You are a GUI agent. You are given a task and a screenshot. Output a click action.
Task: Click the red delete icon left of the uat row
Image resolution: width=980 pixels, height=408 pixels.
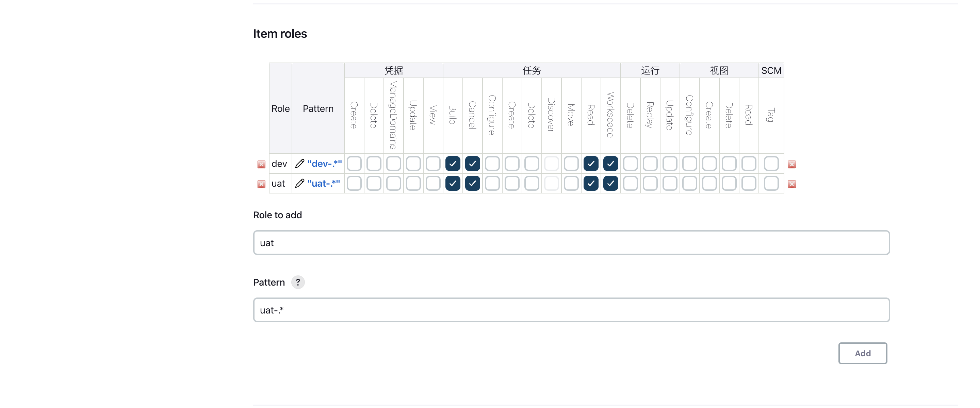click(x=261, y=184)
